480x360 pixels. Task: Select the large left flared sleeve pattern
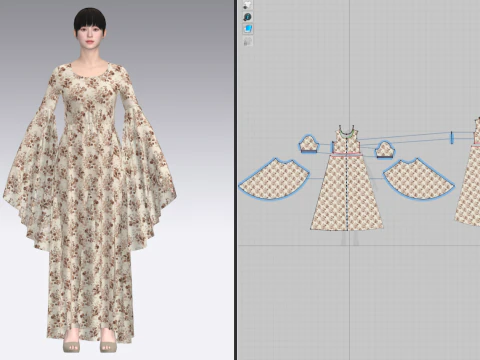point(274,180)
